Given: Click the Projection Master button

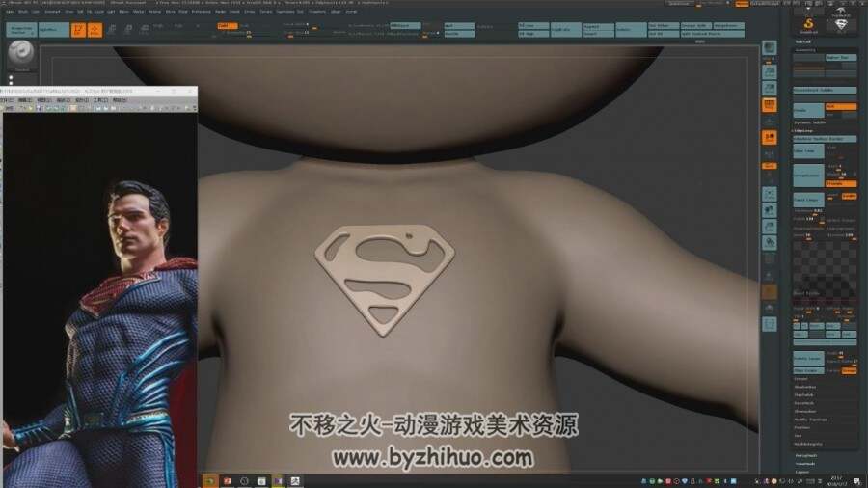Looking at the screenshot, I should [x=22, y=30].
